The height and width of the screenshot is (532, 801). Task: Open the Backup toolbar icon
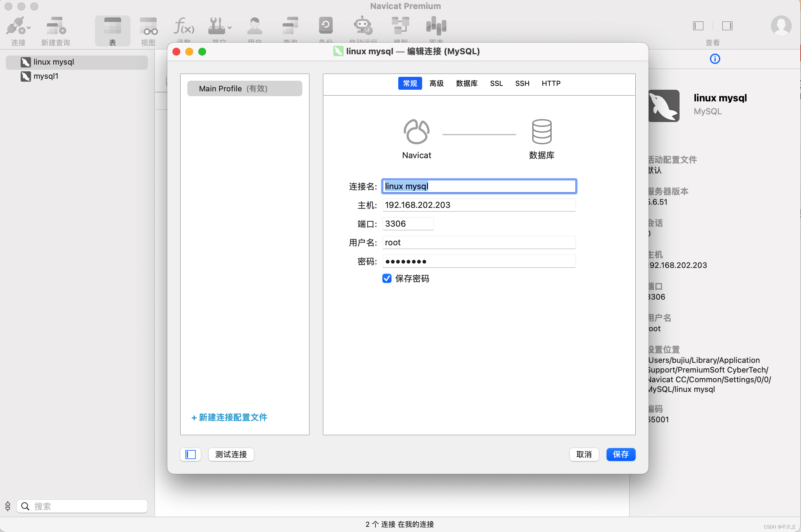(x=326, y=25)
